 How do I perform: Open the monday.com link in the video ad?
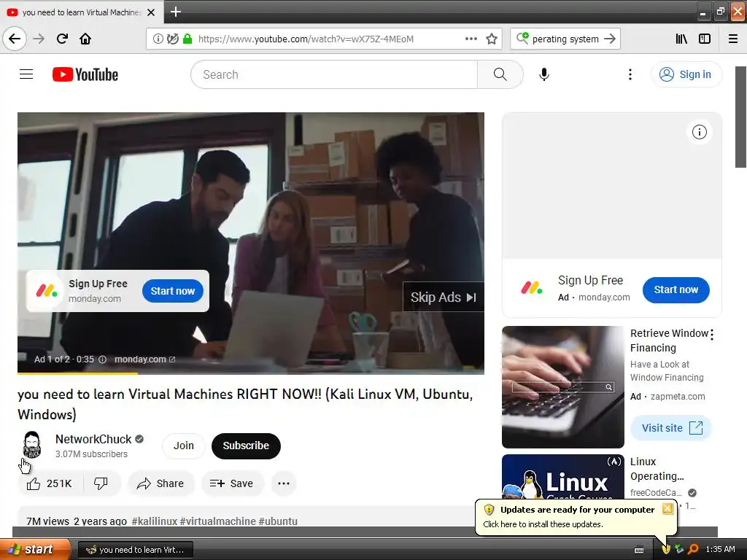pyautogui.click(x=145, y=359)
